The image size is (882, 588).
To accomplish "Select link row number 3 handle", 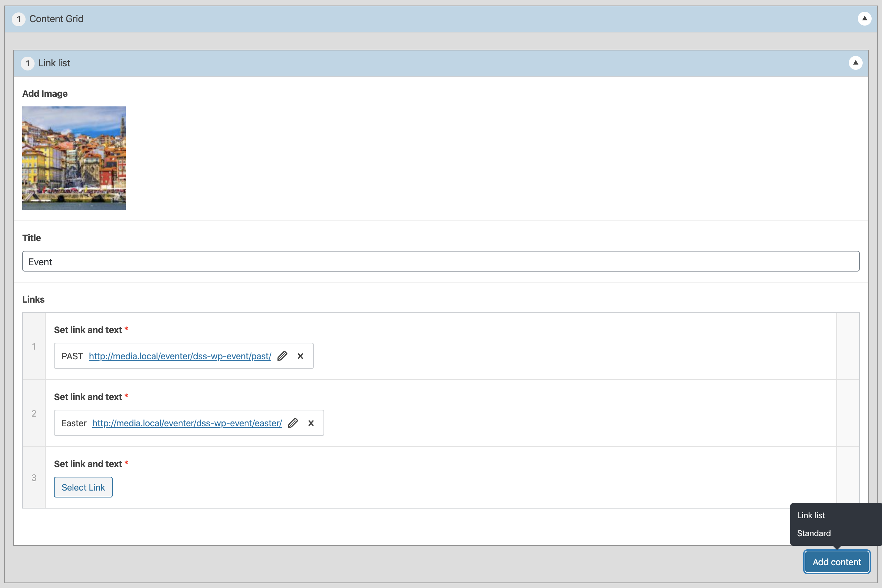I will click(34, 477).
